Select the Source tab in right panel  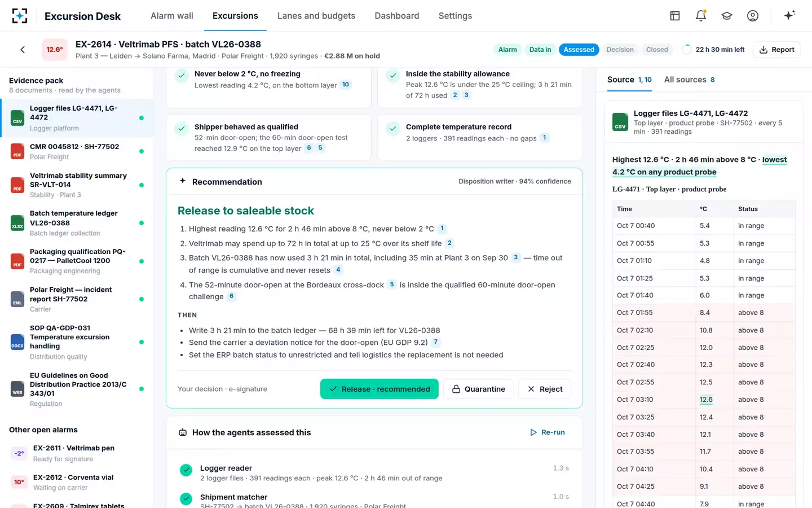tap(629, 80)
